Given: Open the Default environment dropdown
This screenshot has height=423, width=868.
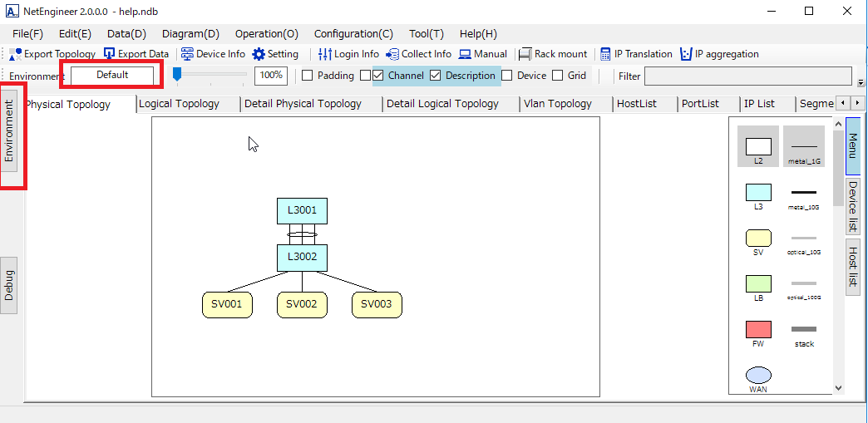Looking at the screenshot, I should [112, 75].
